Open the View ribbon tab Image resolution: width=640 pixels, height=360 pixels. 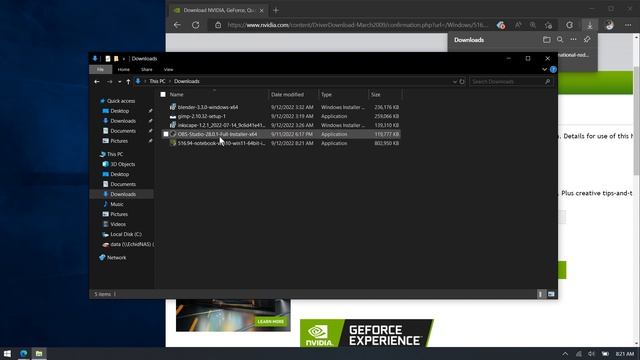click(168, 69)
